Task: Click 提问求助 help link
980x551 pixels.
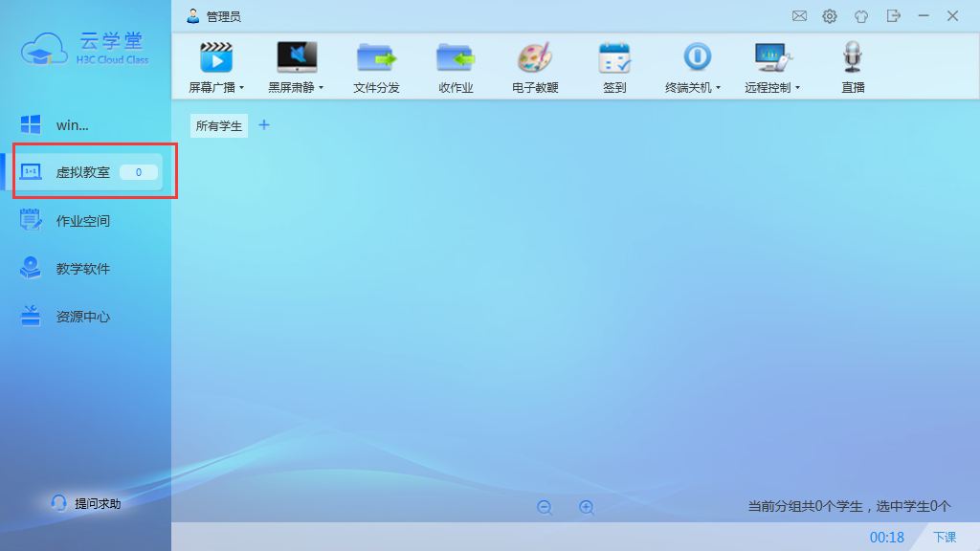Action: tap(85, 503)
